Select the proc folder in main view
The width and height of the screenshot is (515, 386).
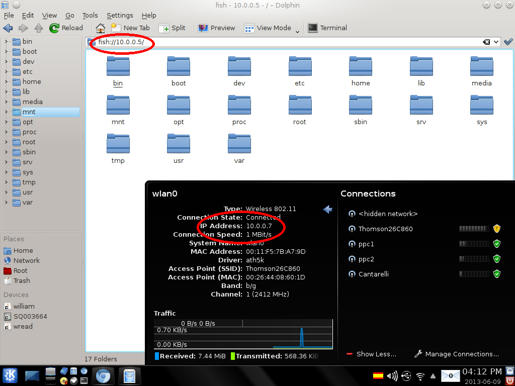coord(239,110)
